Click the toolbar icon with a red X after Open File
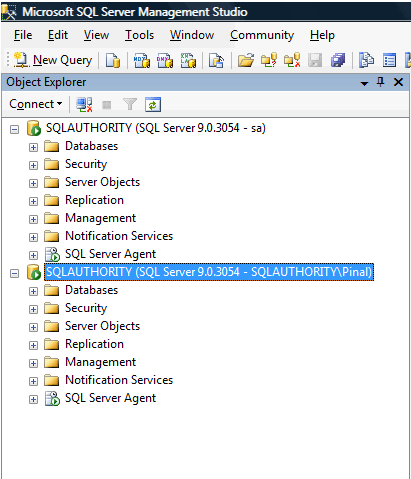411x479 pixels. [x=292, y=61]
